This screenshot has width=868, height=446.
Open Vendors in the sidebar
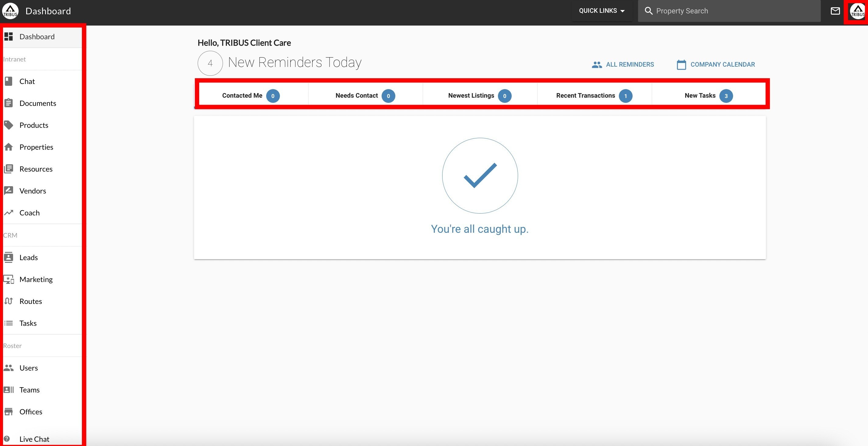pyautogui.click(x=42, y=191)
